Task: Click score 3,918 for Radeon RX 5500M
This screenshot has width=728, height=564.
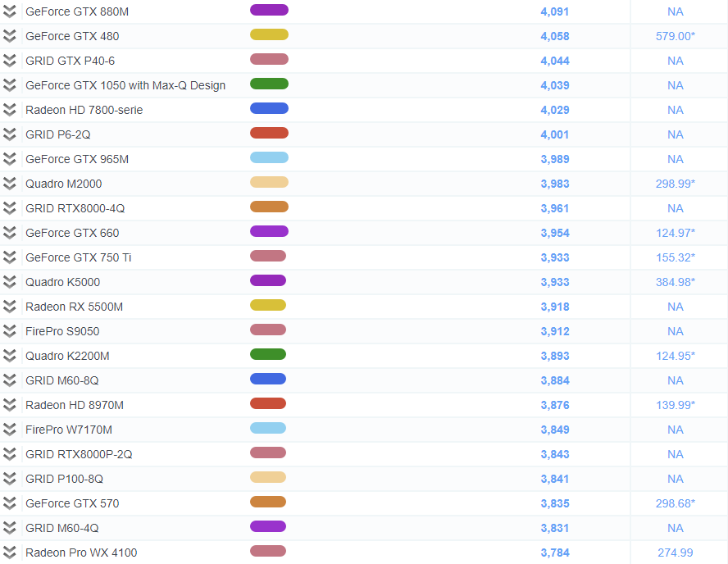Action: point(555,307)
